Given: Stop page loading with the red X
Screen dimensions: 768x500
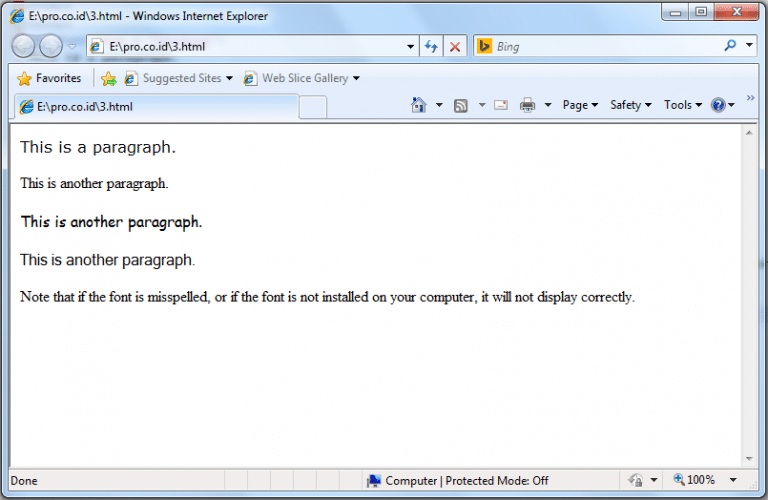Looking at the screenshot, I should pyautogui.click(x=455, y=47).
